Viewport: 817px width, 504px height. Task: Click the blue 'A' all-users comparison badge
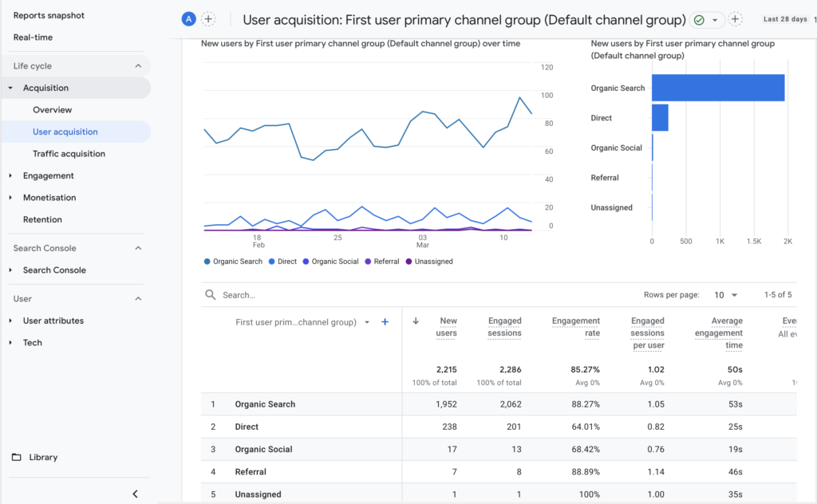(188, 19)
